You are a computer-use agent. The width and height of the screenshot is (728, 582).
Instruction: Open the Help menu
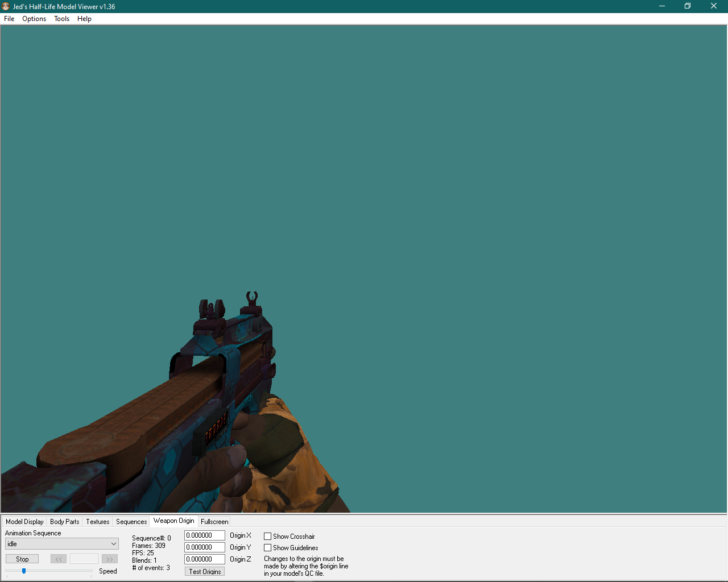click(84, 19)
